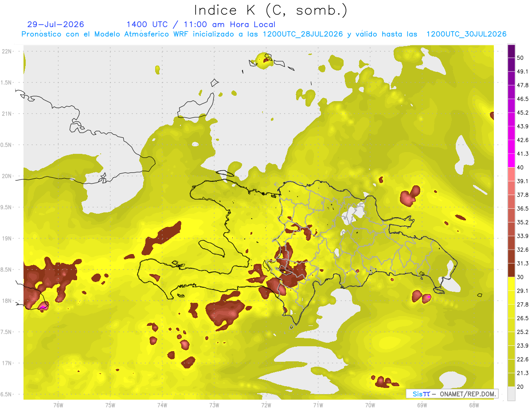The image size is (532, 411).
Task: Click the colorbar value '50'
Action: 521,58
